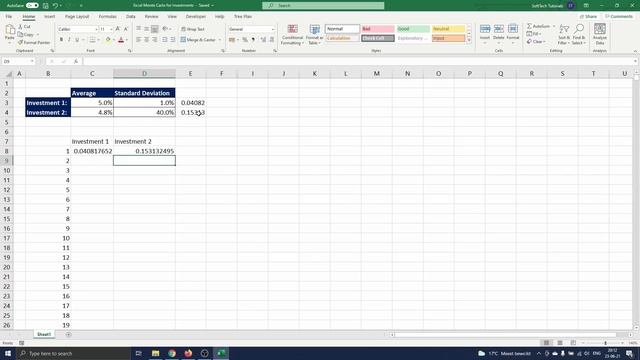
Task: Click the Wrap Text button
Action: click(193, 29)
